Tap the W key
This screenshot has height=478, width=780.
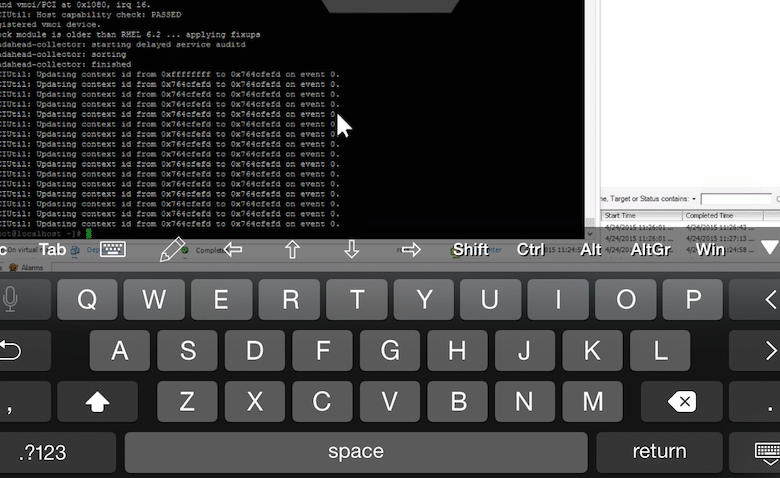pyautogui.click(x=154, y=299)
